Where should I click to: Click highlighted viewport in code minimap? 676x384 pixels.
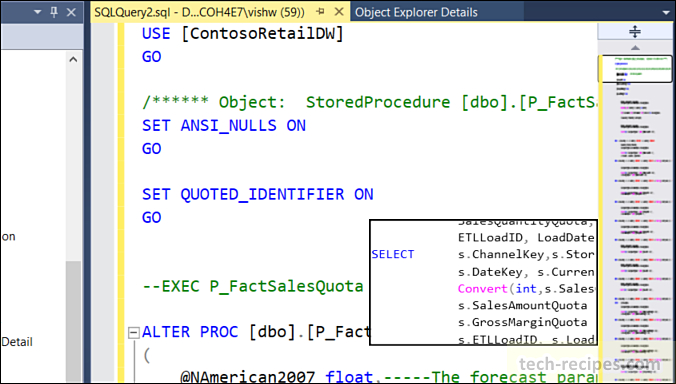(637, 68)
